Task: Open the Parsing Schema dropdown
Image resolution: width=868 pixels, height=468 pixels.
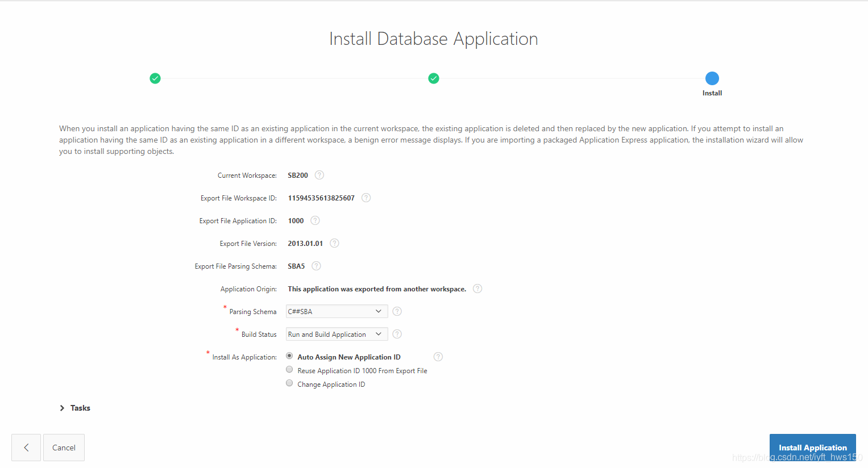Action: point(337,311)
